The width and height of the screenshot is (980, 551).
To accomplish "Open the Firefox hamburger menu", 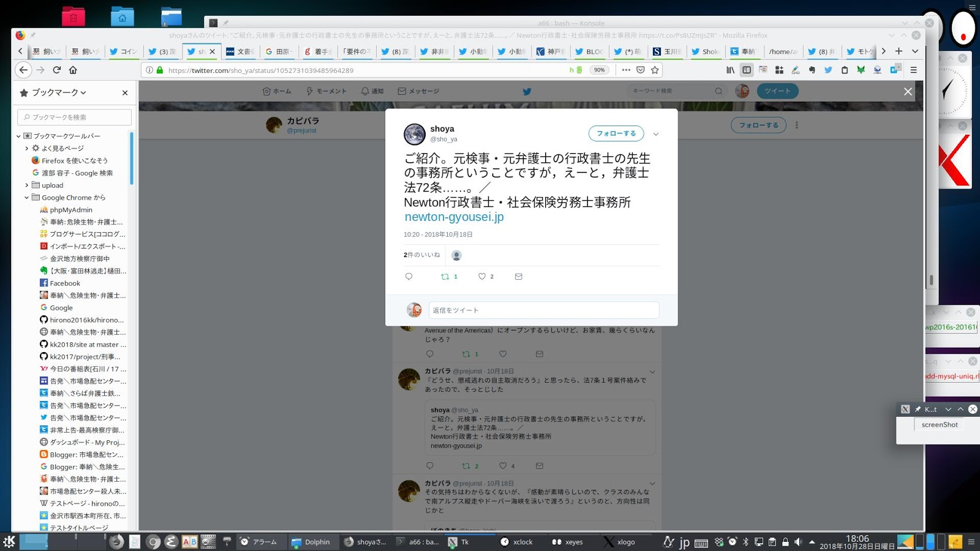I will pyautogui.click(x=913, y=70).
